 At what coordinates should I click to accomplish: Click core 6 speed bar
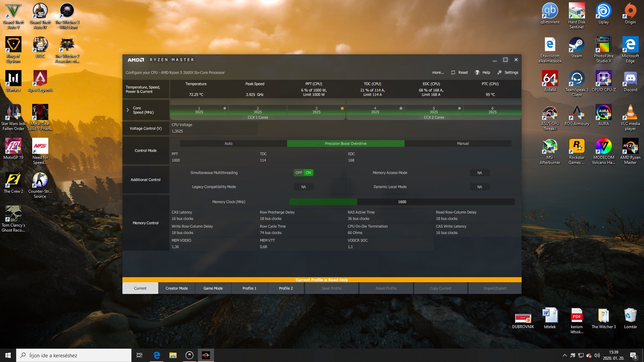point(492,110)
